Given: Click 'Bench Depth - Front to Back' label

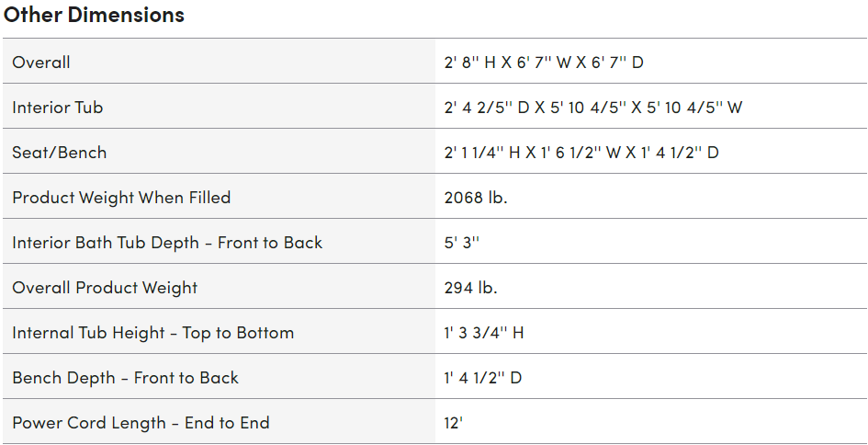Looking at the screenshot, I should [x=125, y=378].
